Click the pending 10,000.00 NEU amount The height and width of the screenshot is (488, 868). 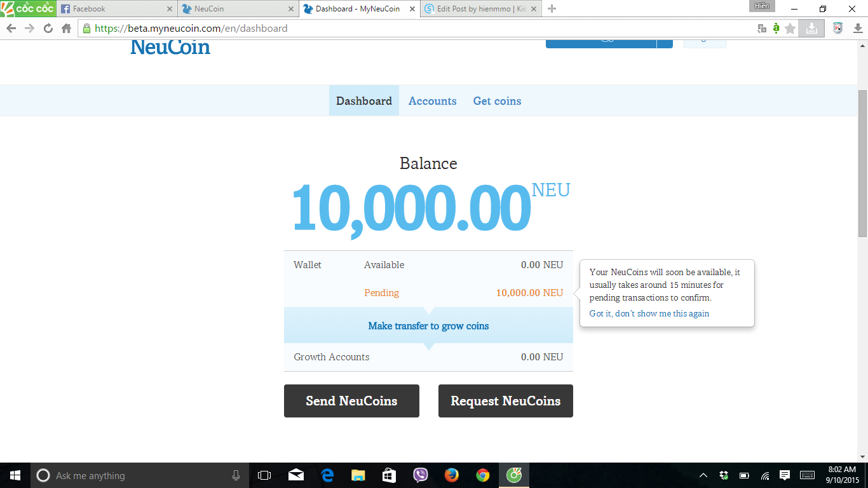pyautogui.click(x=529, y=293)
